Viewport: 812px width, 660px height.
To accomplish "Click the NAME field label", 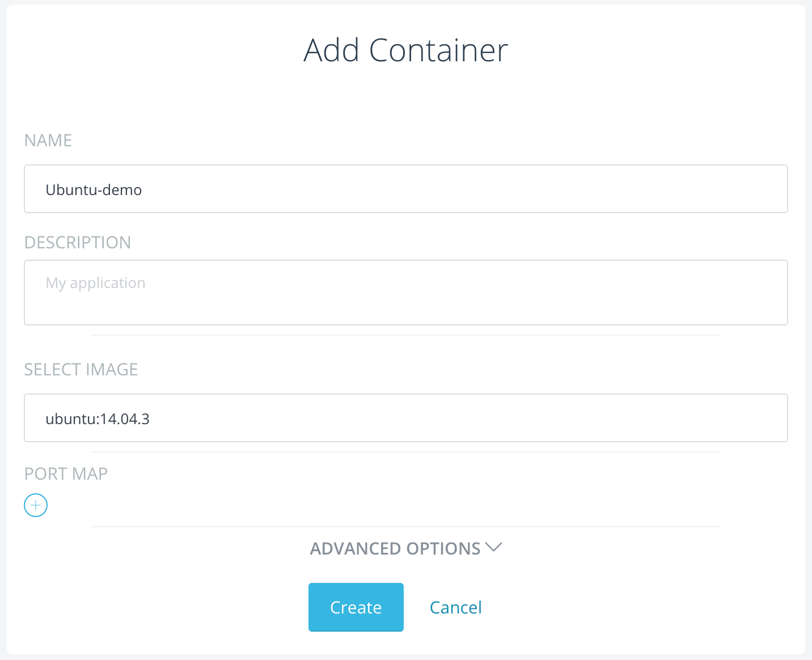I will tap(48, 141).
